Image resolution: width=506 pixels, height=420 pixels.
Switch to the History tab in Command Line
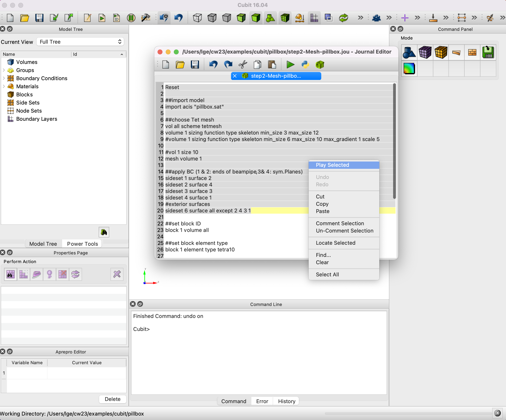(287, 401)
